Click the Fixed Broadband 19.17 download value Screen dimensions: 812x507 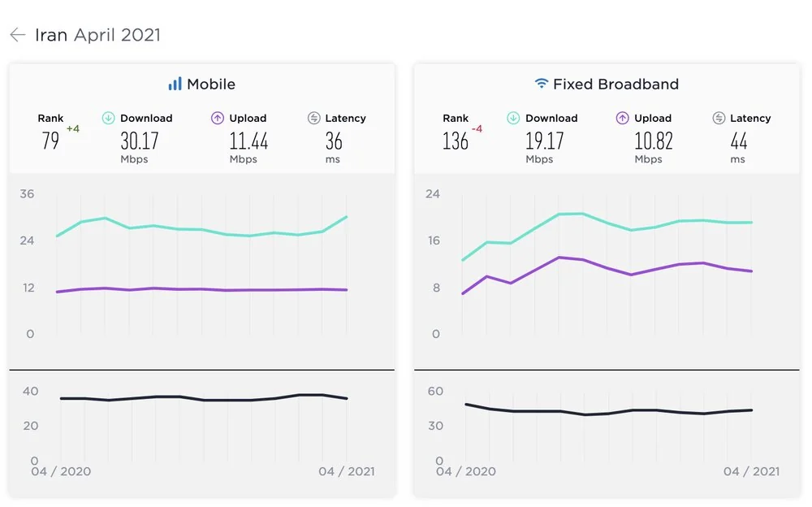coord(544,141)
